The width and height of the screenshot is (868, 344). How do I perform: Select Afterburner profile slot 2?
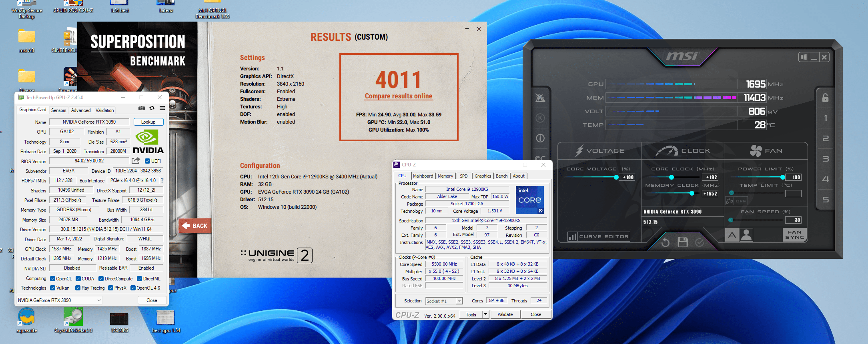pyautogui.click(x=825, y=138)
